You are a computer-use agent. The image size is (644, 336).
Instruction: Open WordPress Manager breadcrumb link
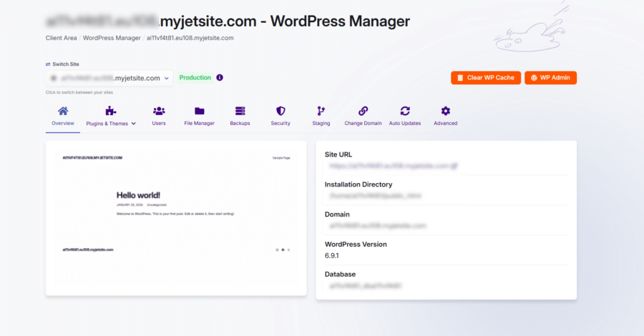click(x=112, y=38)
